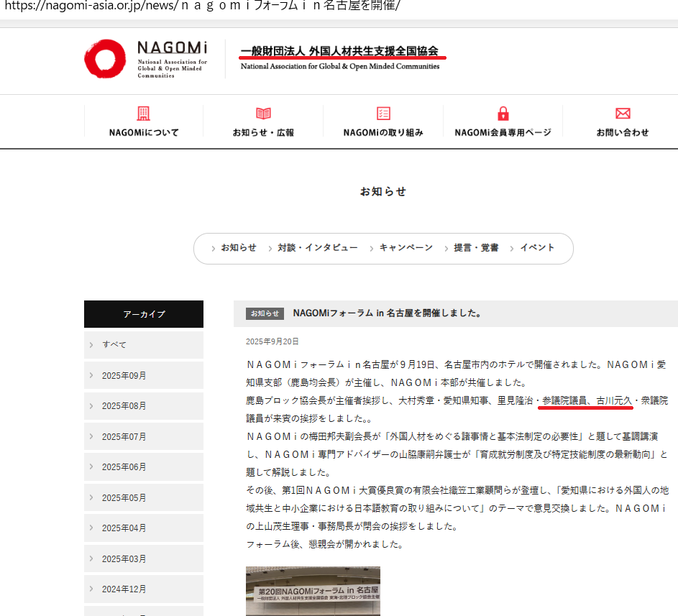Click the NAGOMi wordmark text

[x=172, y=47]
